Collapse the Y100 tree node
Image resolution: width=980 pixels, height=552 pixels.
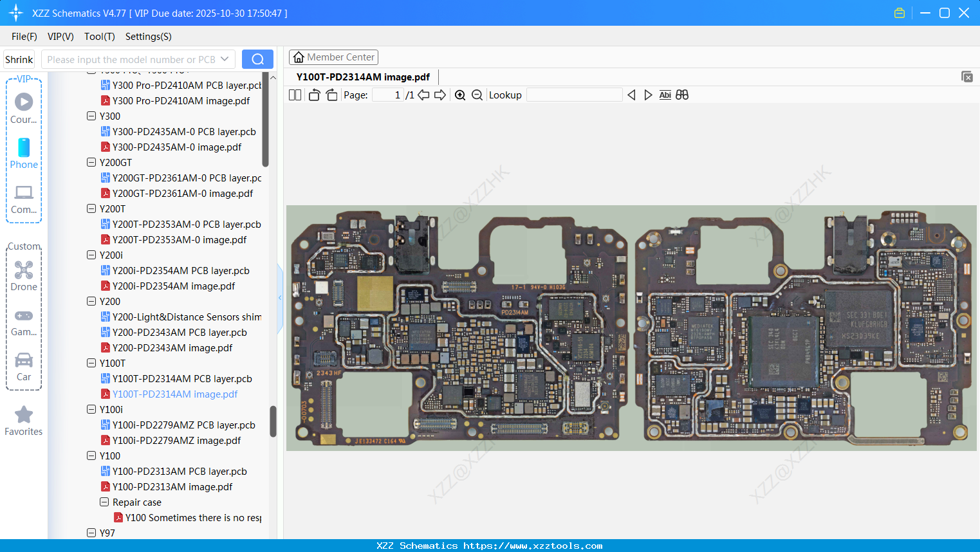(91, 456)
